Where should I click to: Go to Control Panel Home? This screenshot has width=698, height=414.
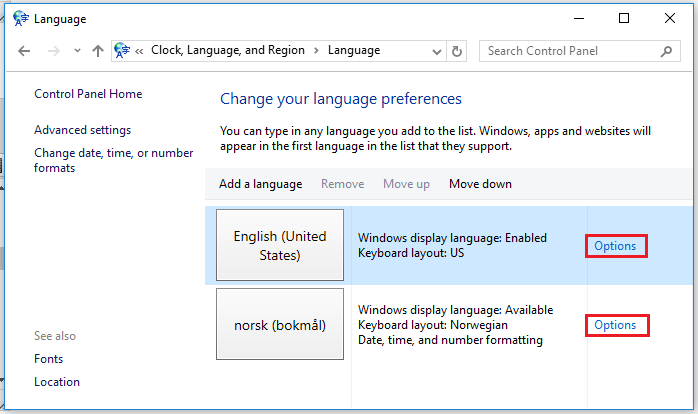(88, 94)
